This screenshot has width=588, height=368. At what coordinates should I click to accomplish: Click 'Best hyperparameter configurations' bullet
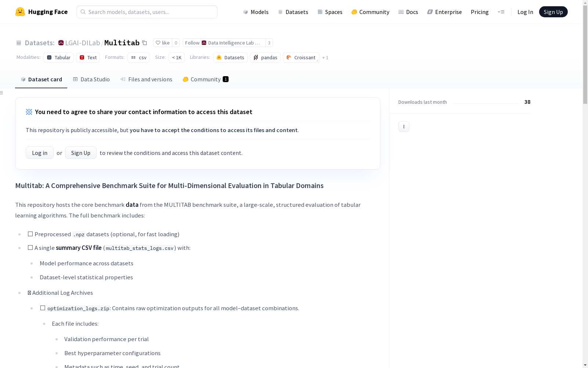pyautogui.click(x=112, y=353)
